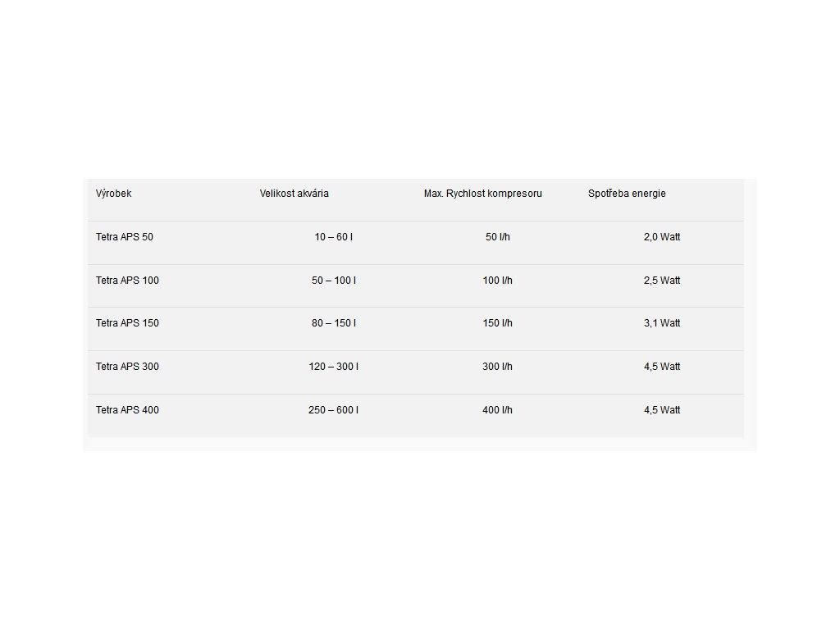
Task: Click the 80 – 150 l aquarium size
Action: click(x=334, y=323)
